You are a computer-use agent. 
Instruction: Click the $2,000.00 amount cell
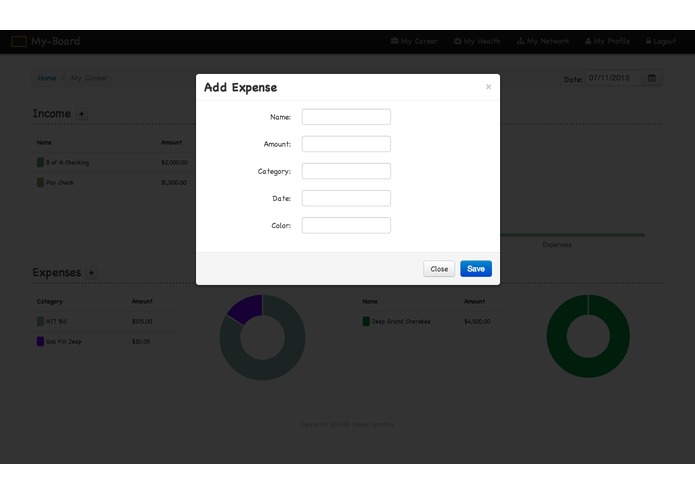(x=174, y=163)
